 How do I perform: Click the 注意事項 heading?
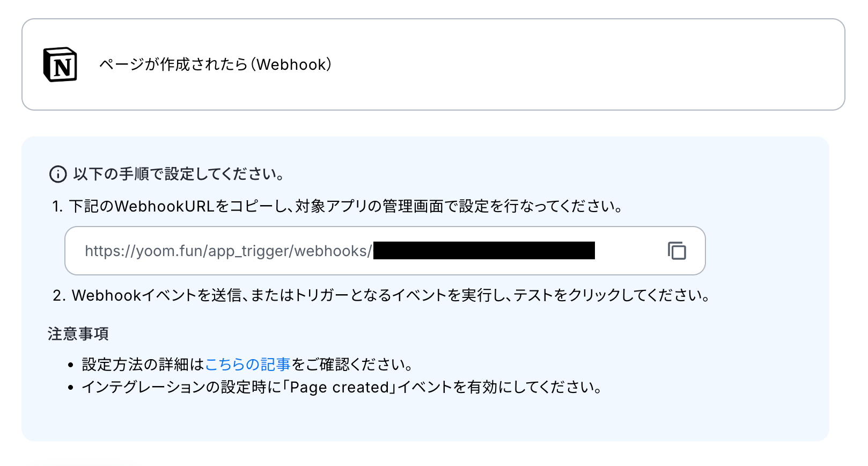[78, 334]
